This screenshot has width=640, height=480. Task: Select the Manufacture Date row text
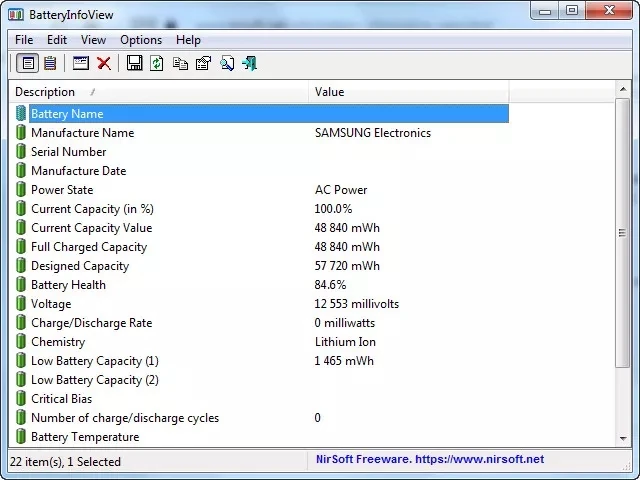click(x=79, y=171)
